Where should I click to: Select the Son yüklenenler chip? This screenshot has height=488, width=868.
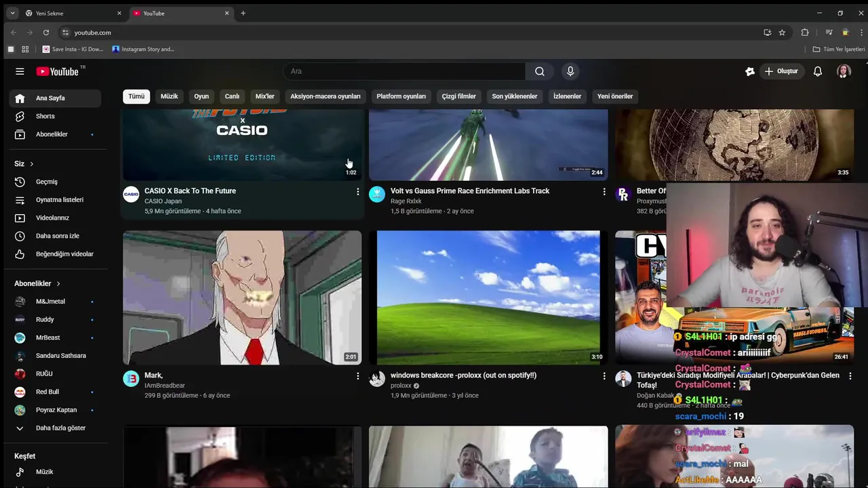(x=515, y=96)
